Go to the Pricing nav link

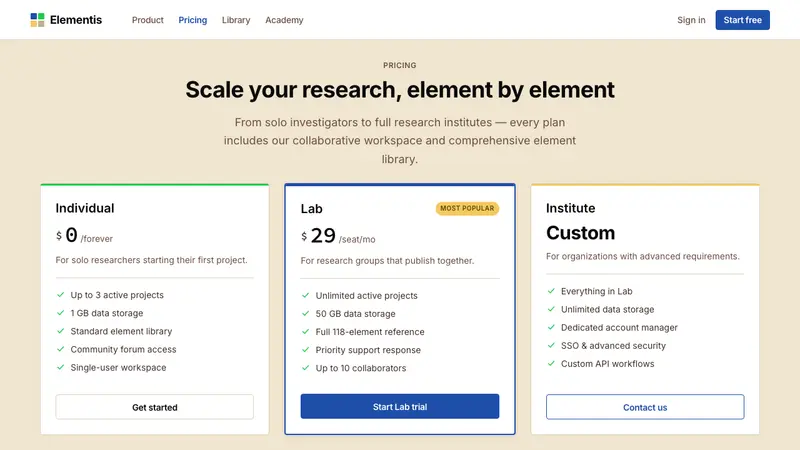(x=192, y=20)
